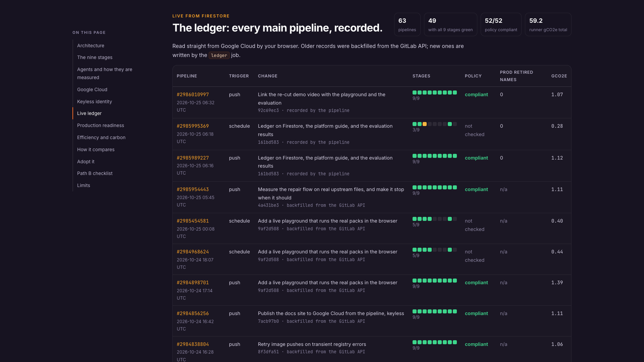Open pipeline #2985954443

pos(193,189)
